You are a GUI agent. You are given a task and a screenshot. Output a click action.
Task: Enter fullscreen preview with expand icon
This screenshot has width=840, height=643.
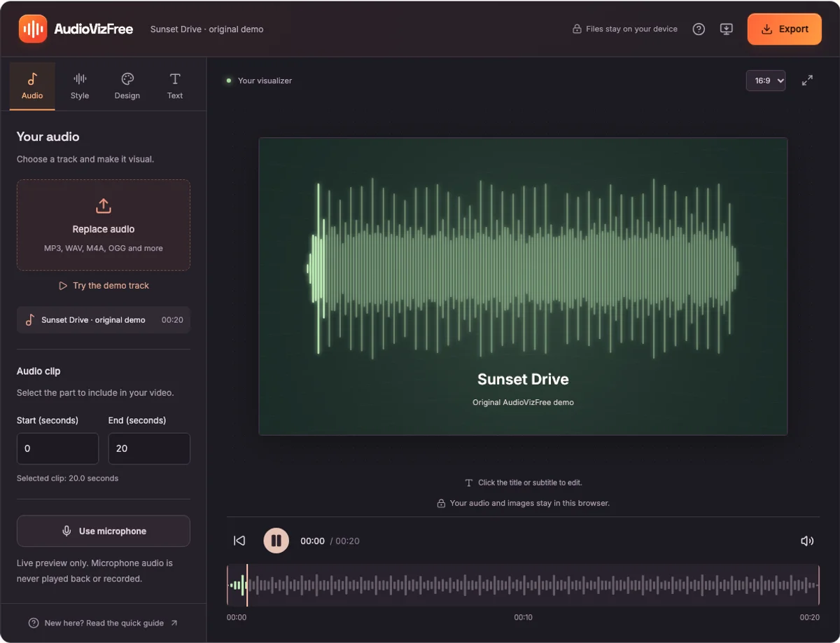(807, 81)
